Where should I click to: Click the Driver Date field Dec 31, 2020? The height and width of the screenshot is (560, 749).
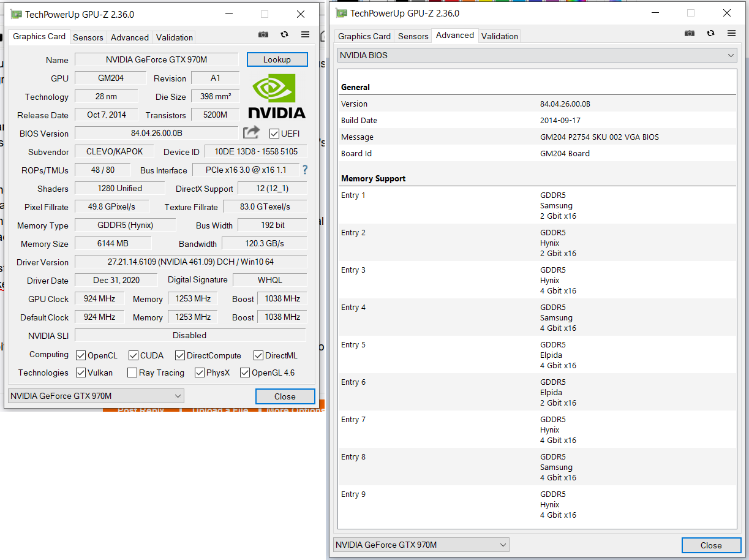[116, 280]
